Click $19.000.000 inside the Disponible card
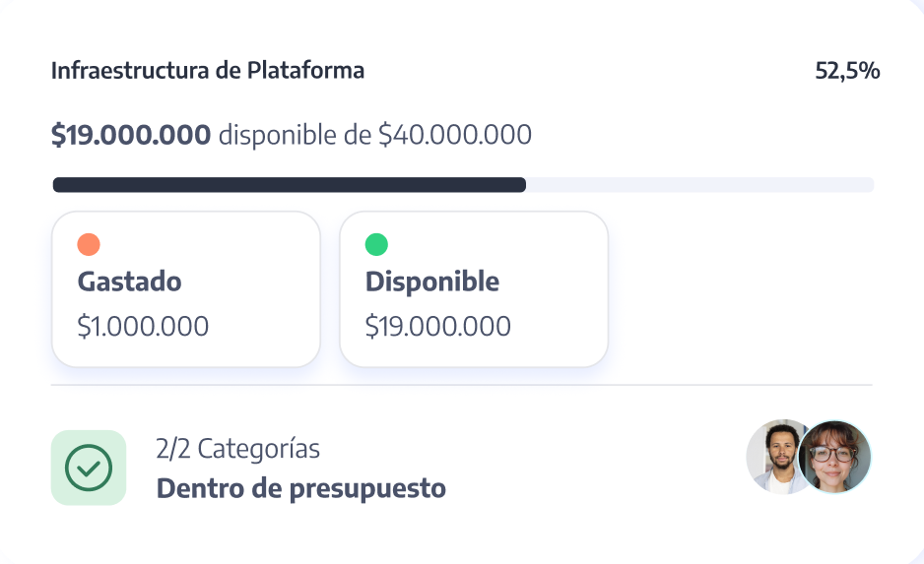924x564 pixels. point(437,327)
